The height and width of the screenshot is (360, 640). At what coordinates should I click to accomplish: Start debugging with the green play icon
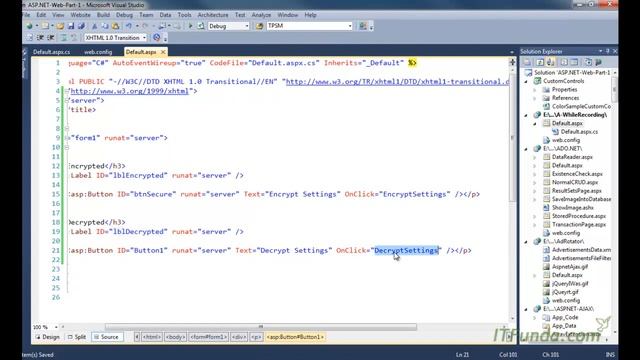pos(190,26)
